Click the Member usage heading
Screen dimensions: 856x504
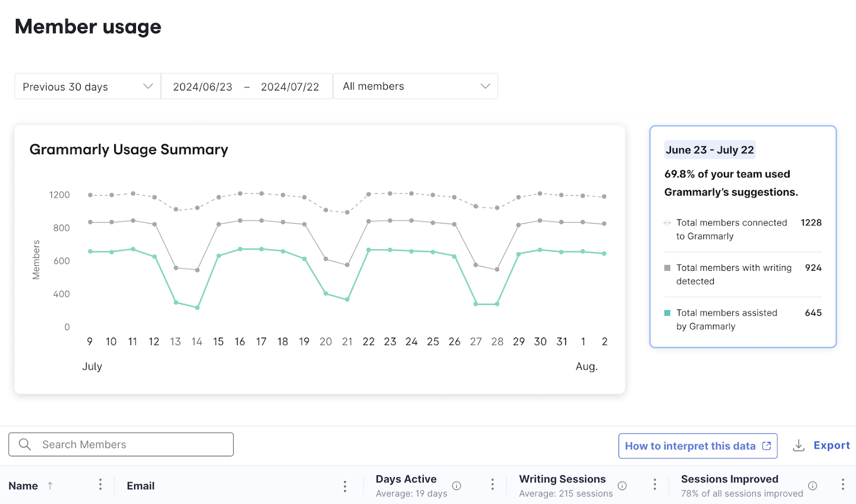pos(88,27)
